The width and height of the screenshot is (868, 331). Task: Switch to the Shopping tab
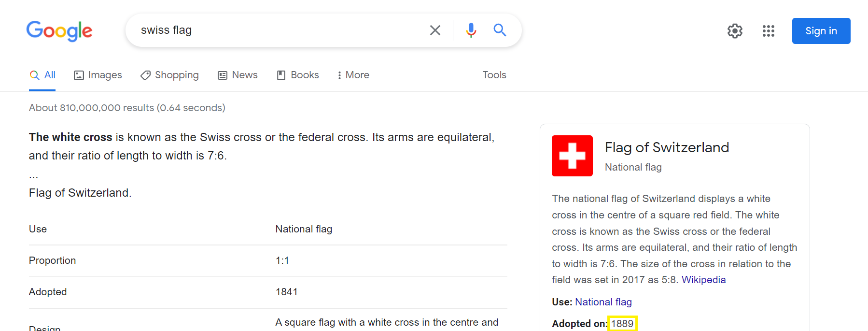tap(169, 75)
